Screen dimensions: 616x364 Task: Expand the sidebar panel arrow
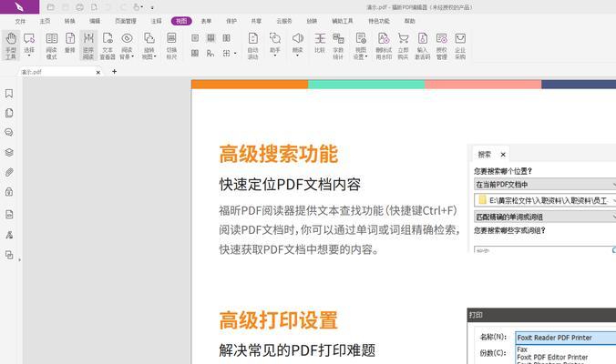coord(20,259)
